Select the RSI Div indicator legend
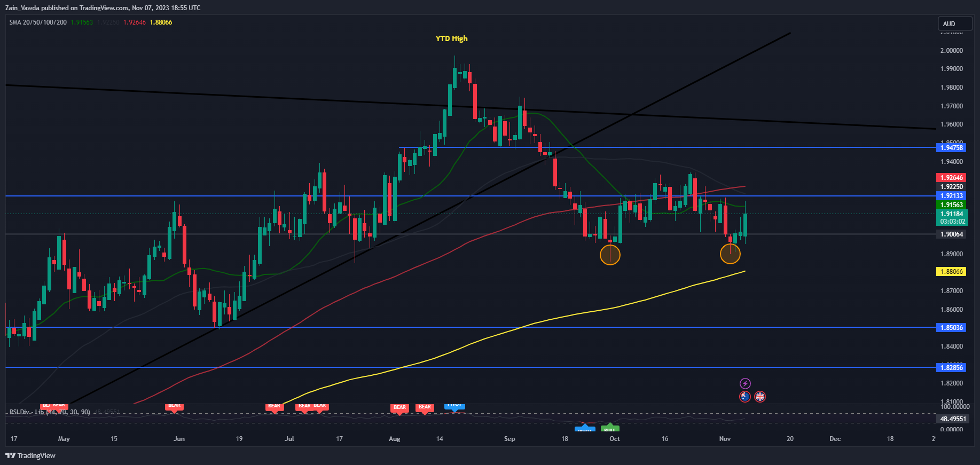Screen dimensions: 980x465 pyautogui.click(x=50, y=412)
